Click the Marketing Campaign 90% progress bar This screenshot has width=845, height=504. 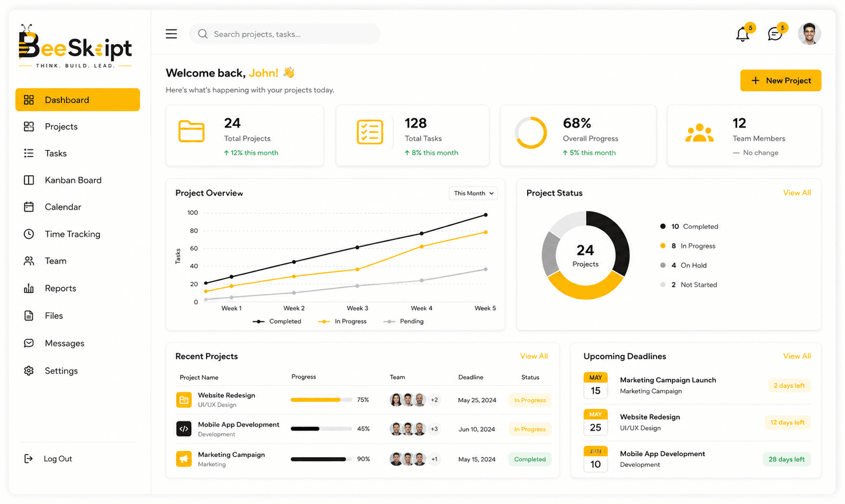(x=321, y=459)
